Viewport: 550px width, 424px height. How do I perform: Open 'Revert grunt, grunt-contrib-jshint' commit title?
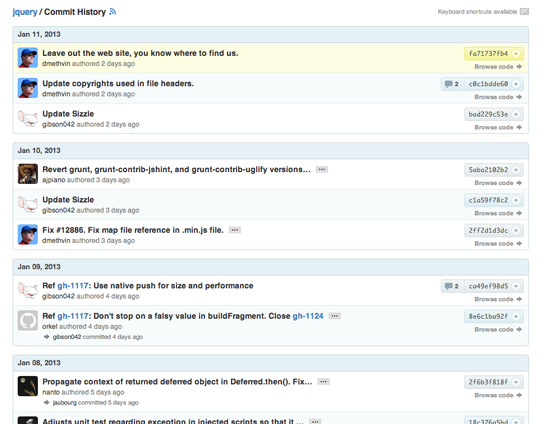tap(176, 169)
